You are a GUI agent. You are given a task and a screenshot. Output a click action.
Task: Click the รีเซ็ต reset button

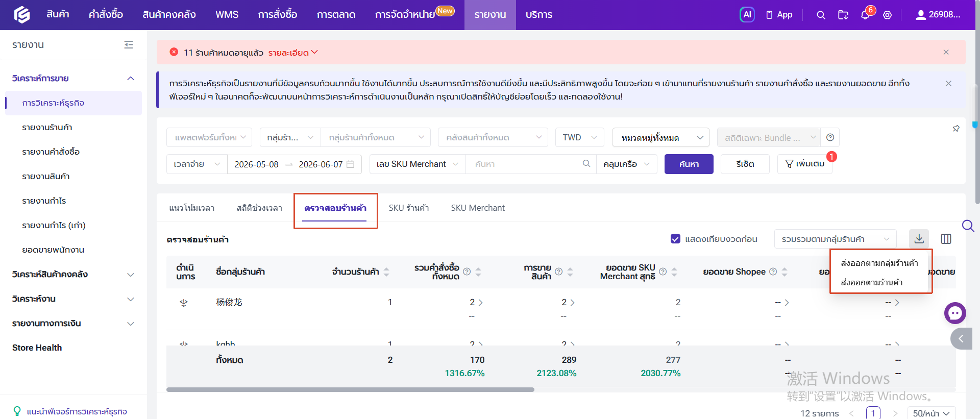tap(745, 164)
